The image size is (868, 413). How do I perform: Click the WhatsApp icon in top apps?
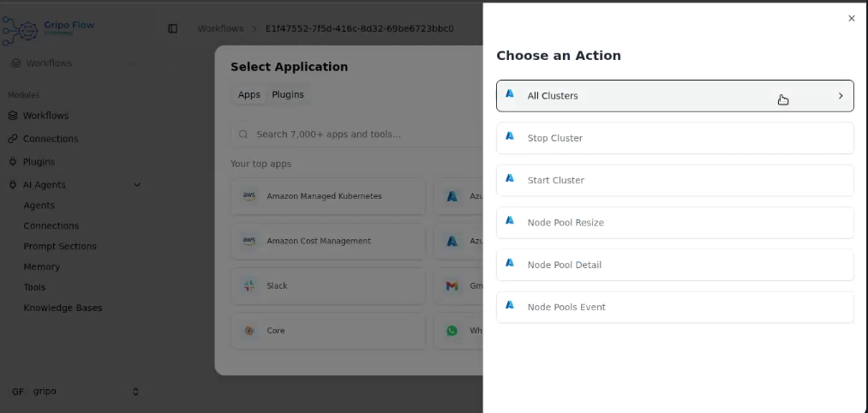point(452,330)
